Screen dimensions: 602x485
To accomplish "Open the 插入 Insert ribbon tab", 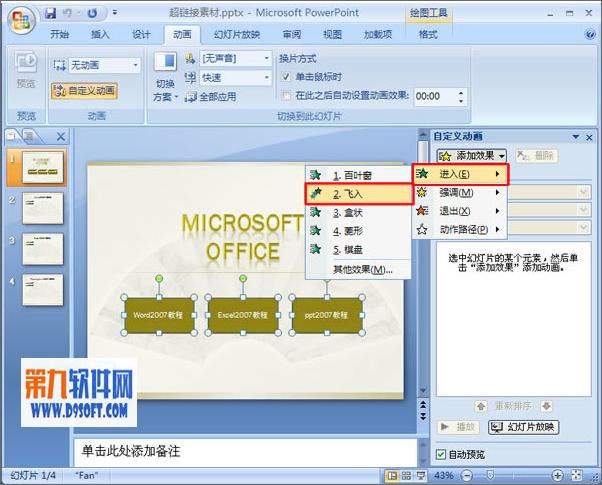I will [100, 35].
